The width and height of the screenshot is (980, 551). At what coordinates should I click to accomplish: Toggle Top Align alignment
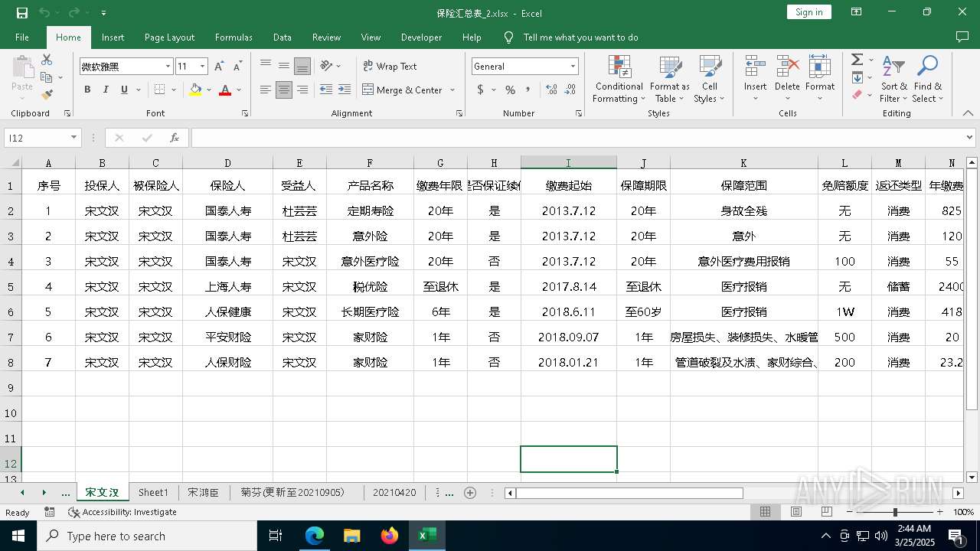[x=265, y=66]
